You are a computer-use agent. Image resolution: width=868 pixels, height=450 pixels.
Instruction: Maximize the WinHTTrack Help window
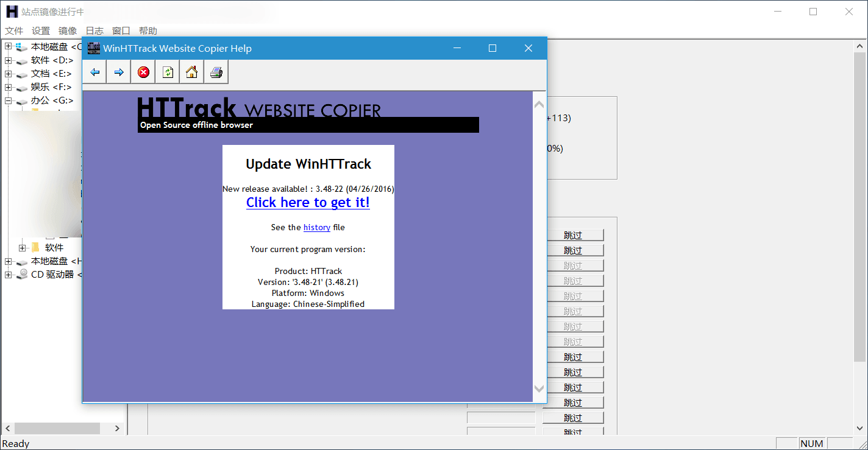[x=493, y=48]
